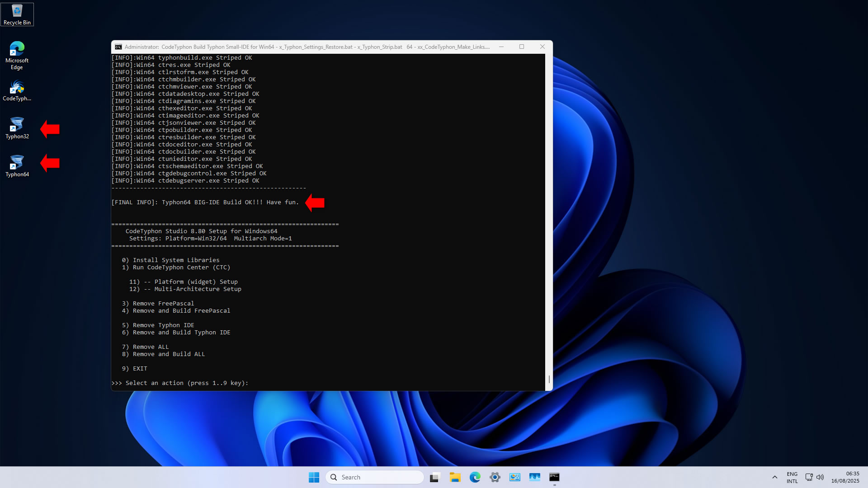This screenshot has width=868, height=488.
Task: Click the 'ctimageeditor.exe Striped OK' log line
Action: coord(185,116)
